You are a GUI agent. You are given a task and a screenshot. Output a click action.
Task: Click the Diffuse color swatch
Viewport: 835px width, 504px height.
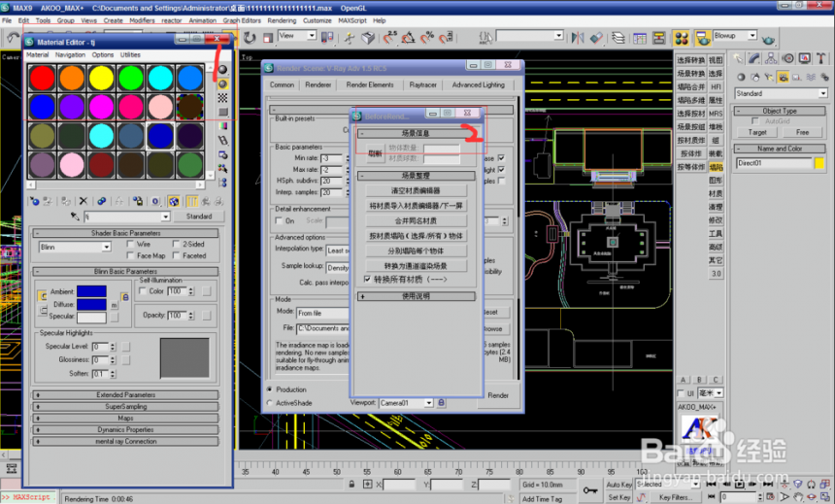pos(91,304)
